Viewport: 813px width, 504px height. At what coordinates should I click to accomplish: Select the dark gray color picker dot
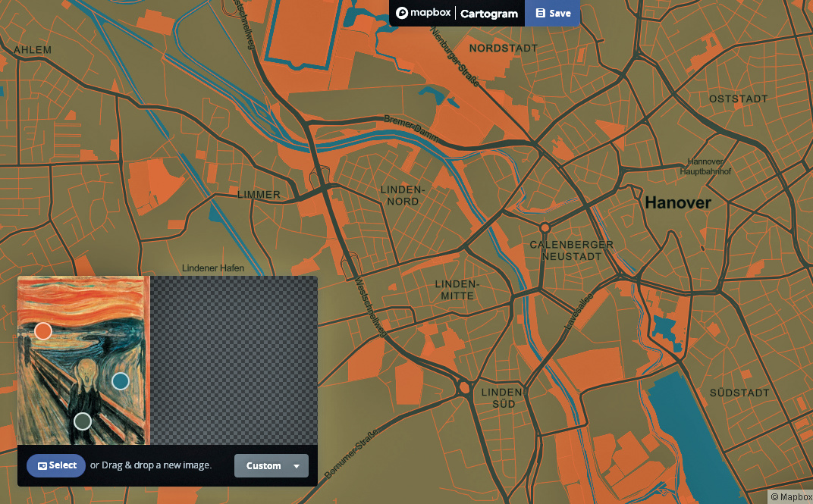pyautogui.click(x=83, y=421)
